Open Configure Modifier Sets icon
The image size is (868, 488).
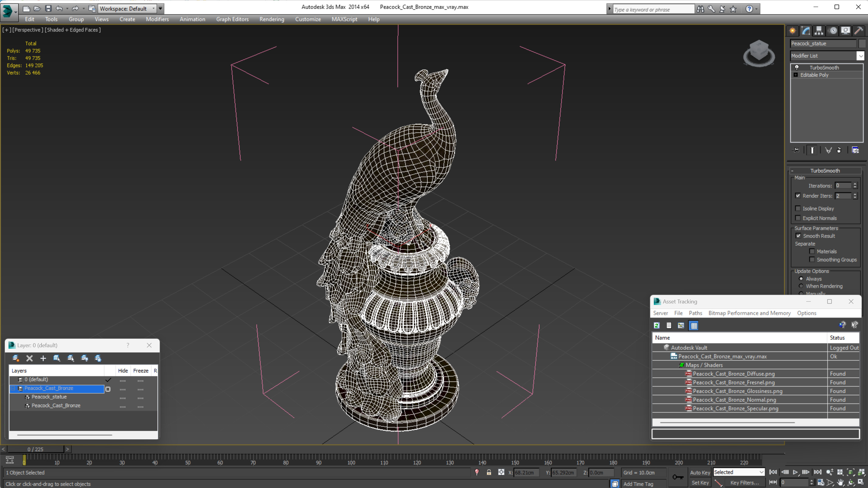pyautogui.click(x=855, y=150)
